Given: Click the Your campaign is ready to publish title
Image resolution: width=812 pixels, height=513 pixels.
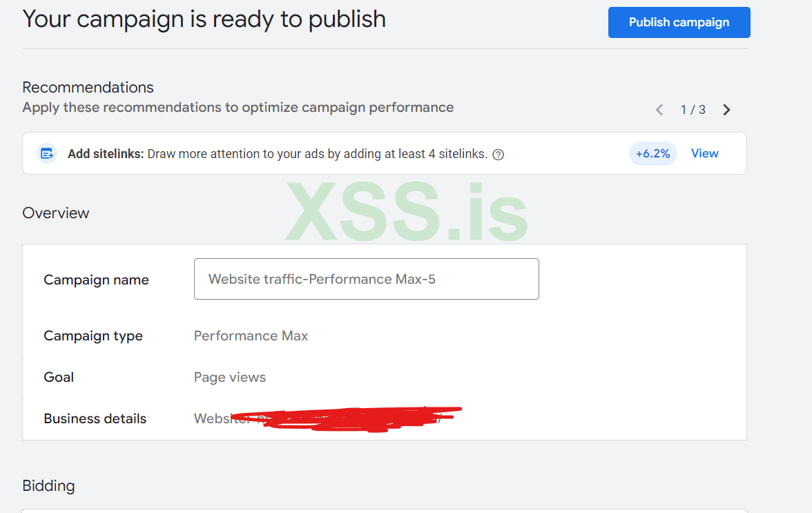Looking at the screenshot, I should tap(204, 19).
